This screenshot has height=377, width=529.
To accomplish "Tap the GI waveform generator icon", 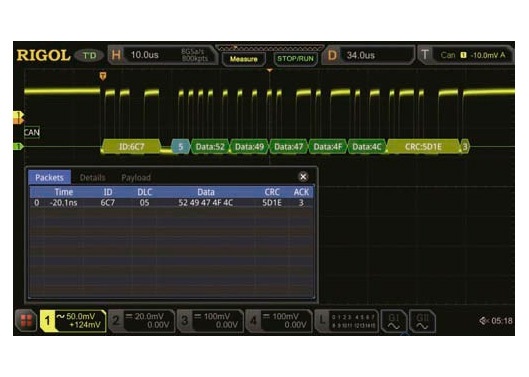I will (393, 321).
